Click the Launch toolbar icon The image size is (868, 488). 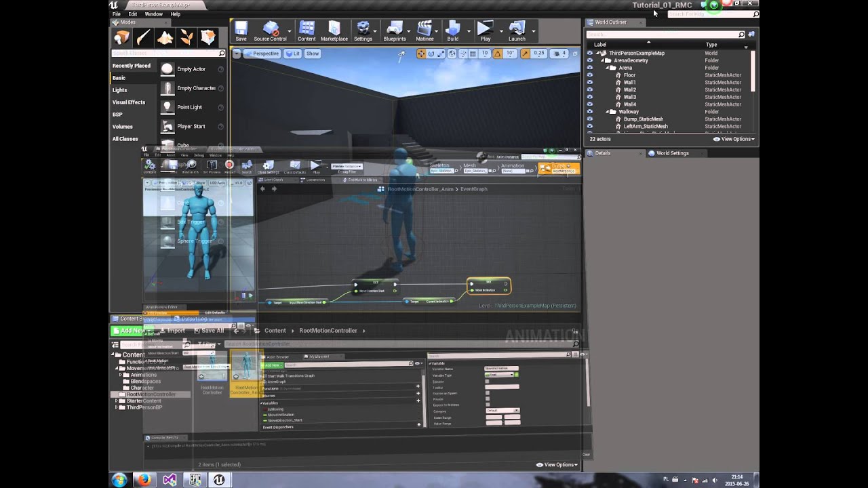click(517, 31)
